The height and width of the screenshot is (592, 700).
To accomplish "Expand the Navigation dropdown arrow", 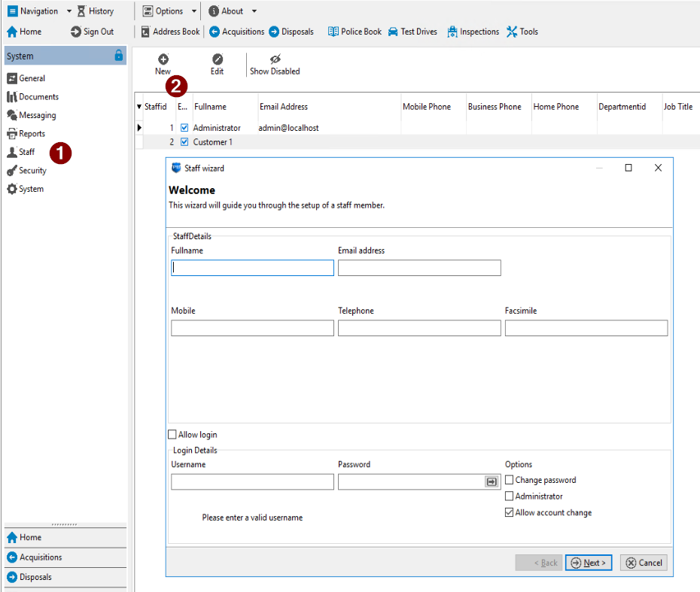I will point(69,11).
